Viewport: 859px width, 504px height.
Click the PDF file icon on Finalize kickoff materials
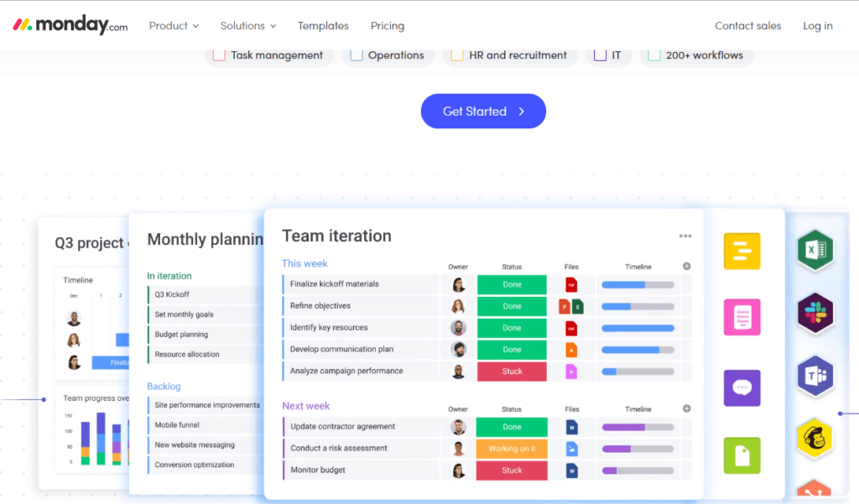coord(571,284)
